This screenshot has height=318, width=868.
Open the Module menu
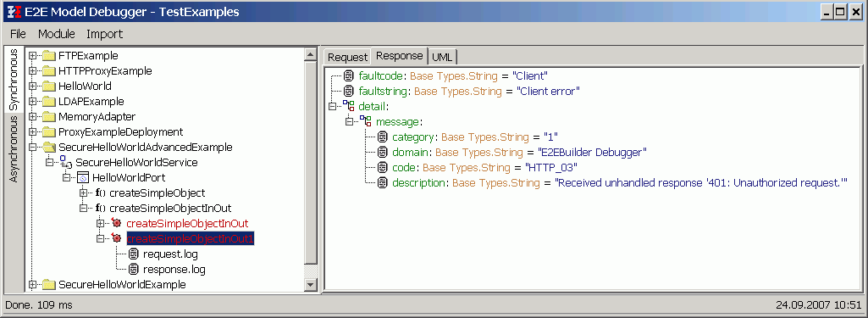point(57,34)
